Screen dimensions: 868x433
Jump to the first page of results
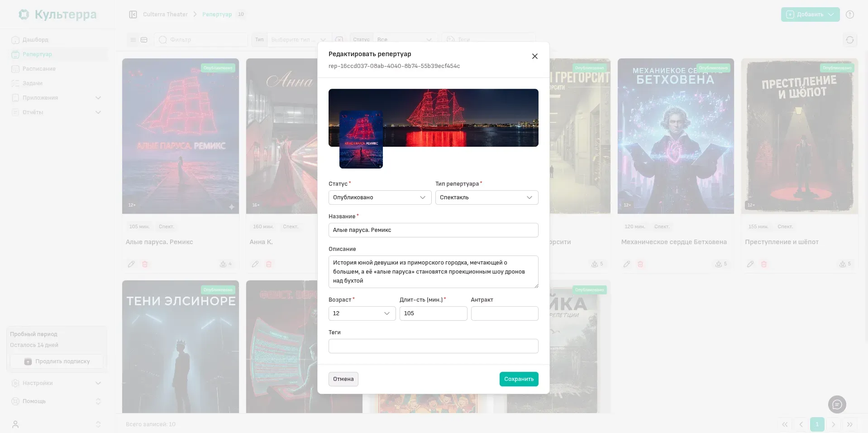pos(785,424)
